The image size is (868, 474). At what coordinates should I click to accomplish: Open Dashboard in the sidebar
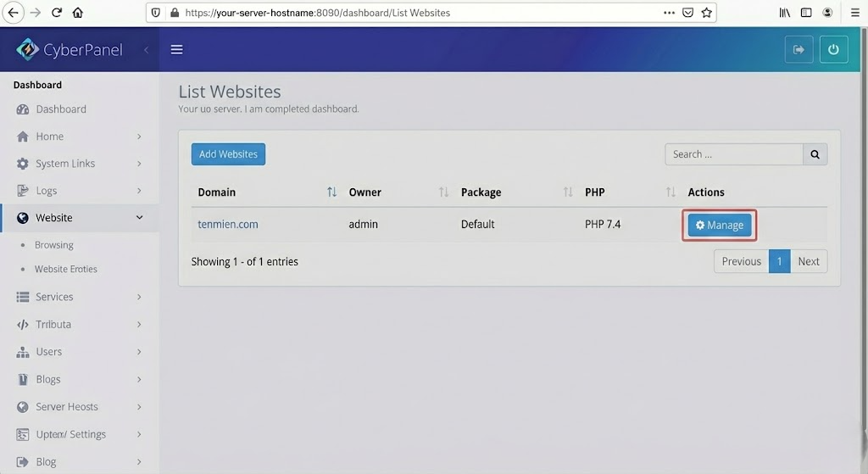click(x=60, y=109)
